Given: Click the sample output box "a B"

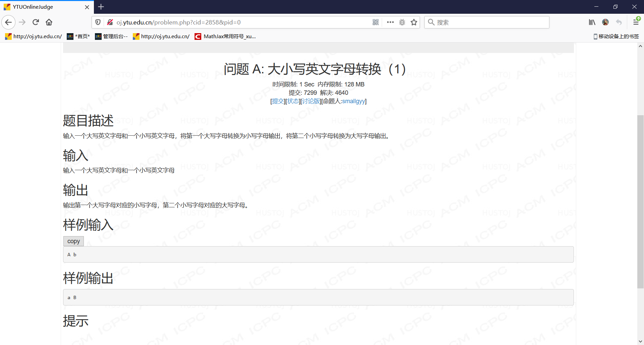Looking at the screenshot, I should (318, 297).
